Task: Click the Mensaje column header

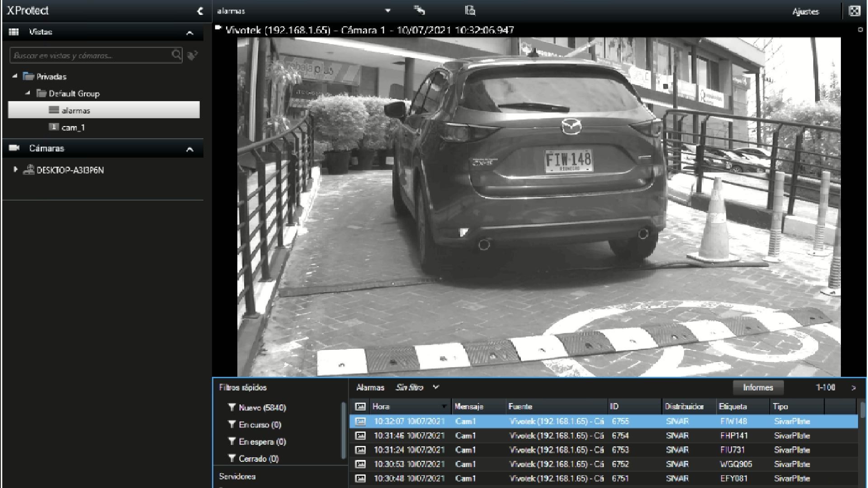Action: pos(478,406)
